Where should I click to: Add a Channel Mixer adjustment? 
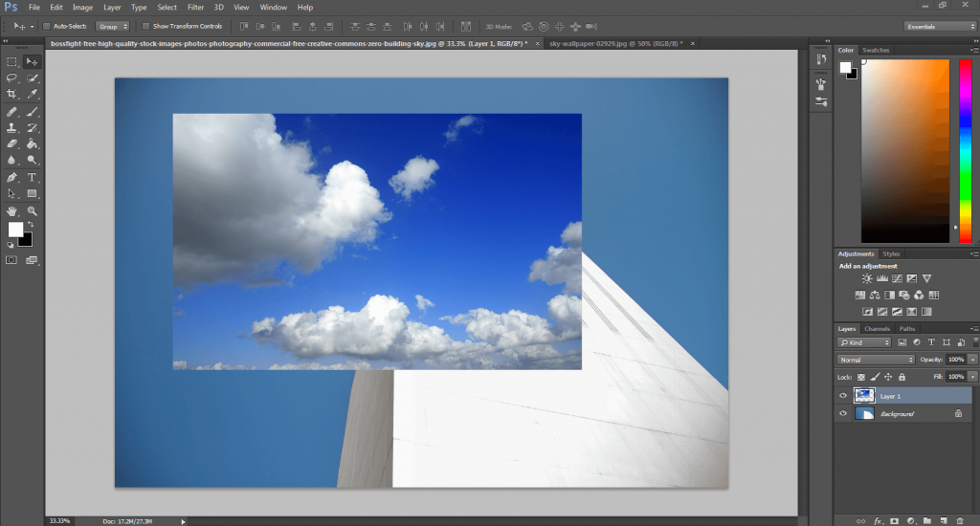[x=919, y=295]
